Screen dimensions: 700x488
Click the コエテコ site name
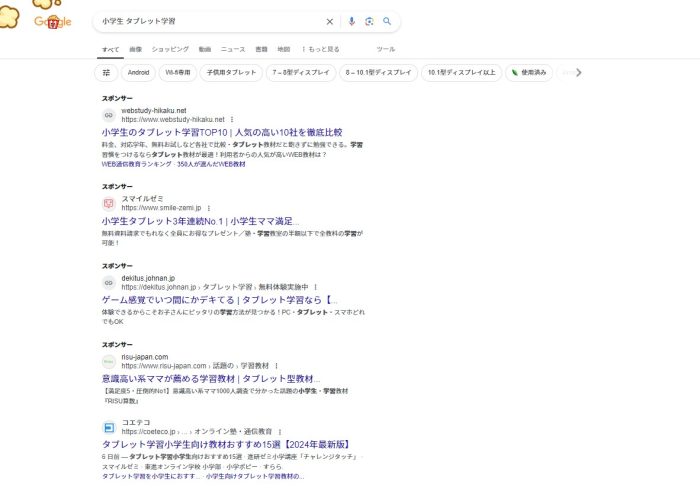coord(136,422)
